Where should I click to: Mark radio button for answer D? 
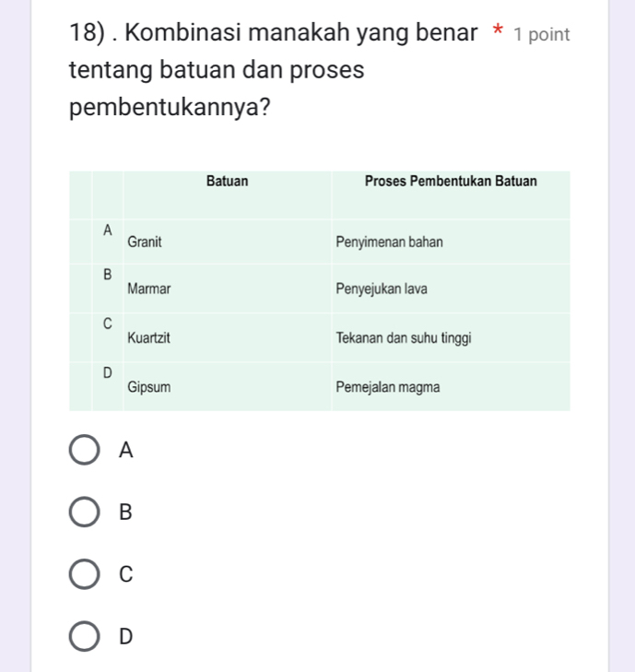click(85, 636)
